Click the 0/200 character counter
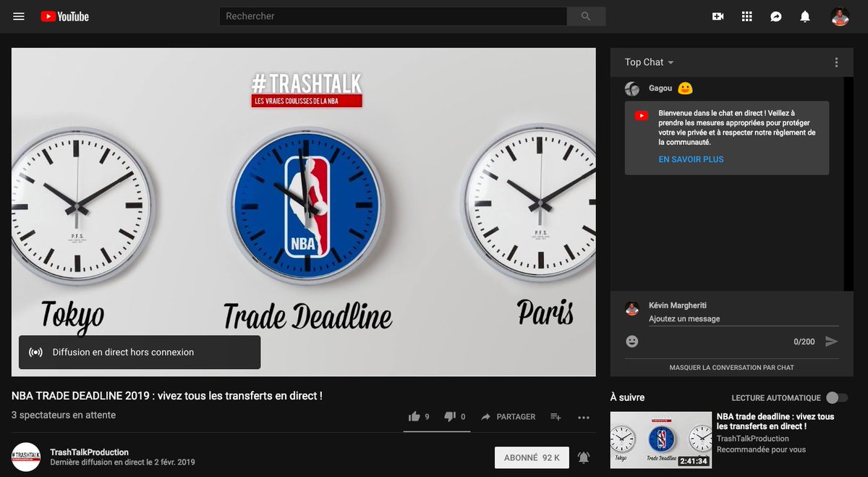Viewport: 868px width, 477px height. [x=804, y=342]
